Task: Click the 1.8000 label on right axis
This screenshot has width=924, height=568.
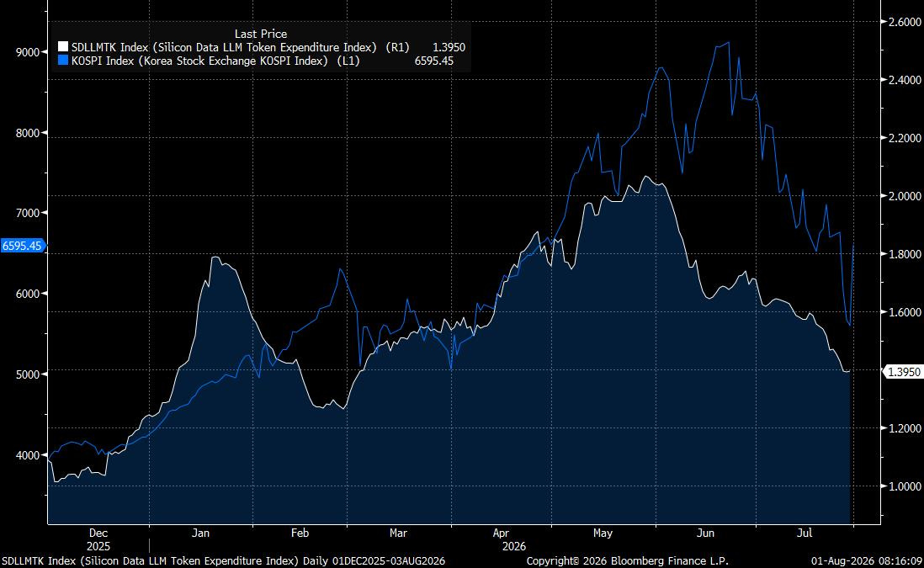Action: [x=904, y=254]
